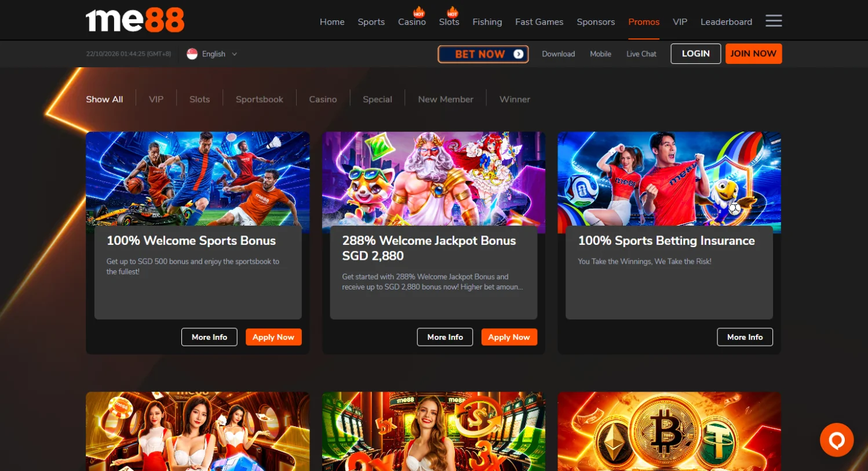Open More Info for Sports Betting Insurance

pos(745,337)
